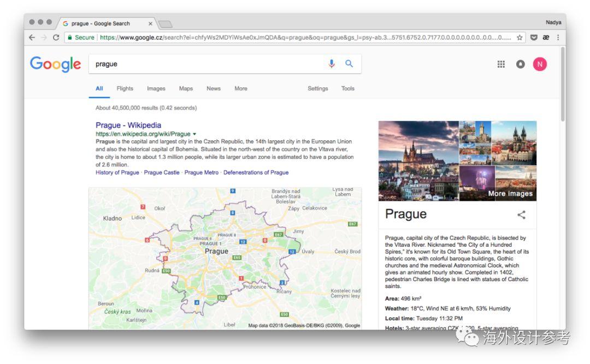Open the N account avatar

[540, 64]
